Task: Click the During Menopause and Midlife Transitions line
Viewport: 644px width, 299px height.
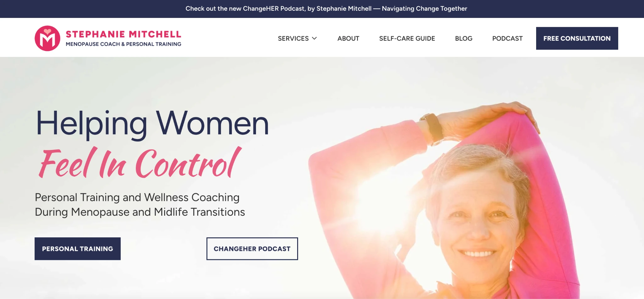Action: [x=140, y=212]
